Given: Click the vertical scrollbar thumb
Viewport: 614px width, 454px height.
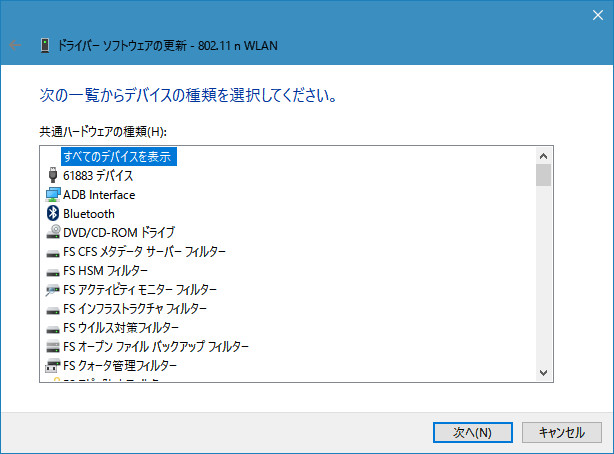Looking at the screenshot, I should click(543, 176).
